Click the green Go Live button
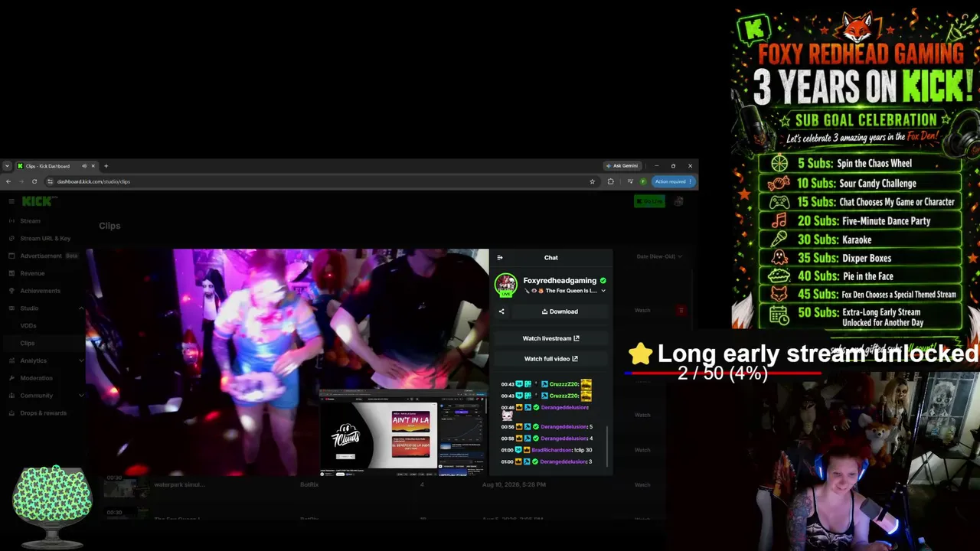The width and height of the screenshot is (980, 551). click(x=649, y=201)
